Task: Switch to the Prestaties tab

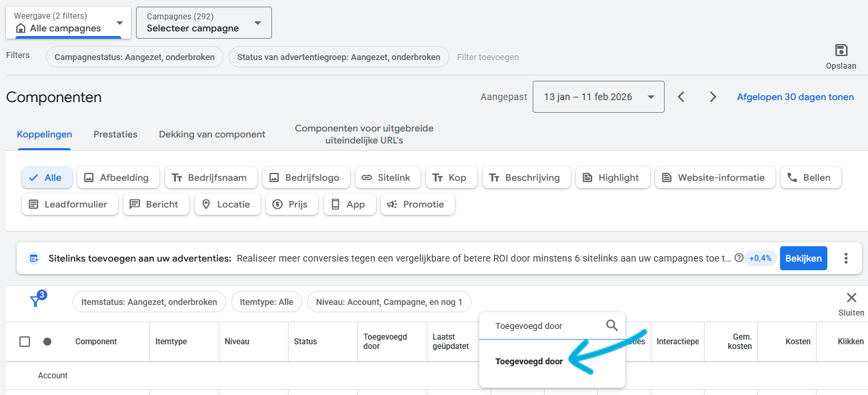Action: 115,134
